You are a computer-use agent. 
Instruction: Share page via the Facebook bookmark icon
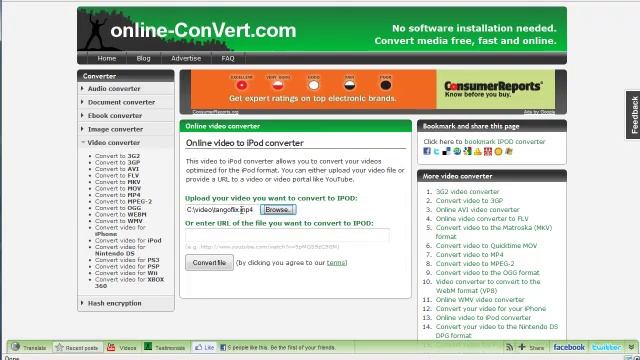click(x=427, y=151)
